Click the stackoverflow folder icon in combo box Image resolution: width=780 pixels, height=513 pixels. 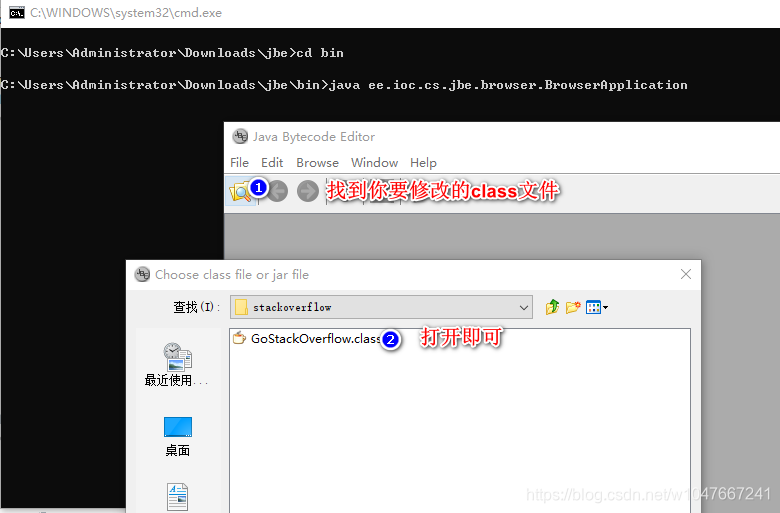[241, 307]
